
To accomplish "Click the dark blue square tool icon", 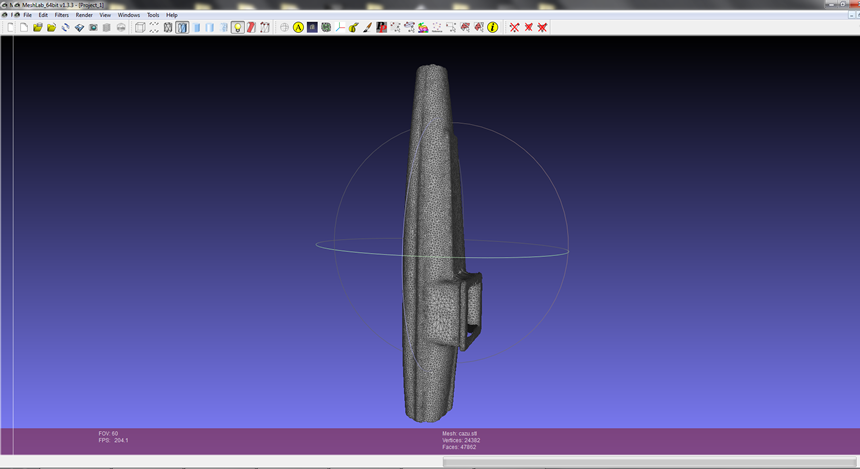I will click(x=312, y=27).
